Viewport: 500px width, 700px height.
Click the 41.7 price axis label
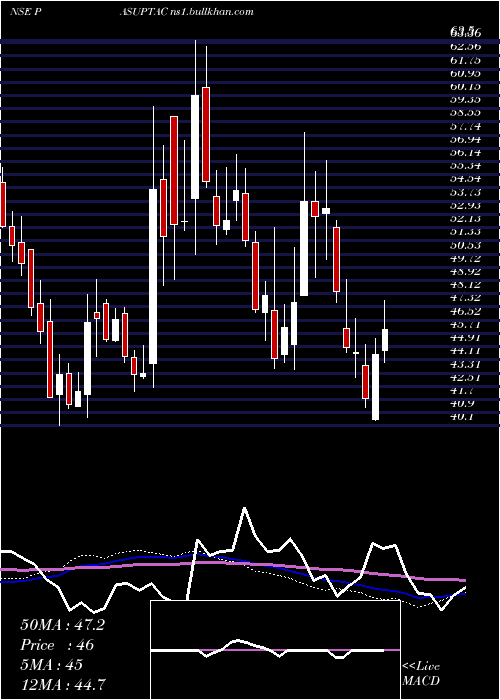(x=462, y=391)
